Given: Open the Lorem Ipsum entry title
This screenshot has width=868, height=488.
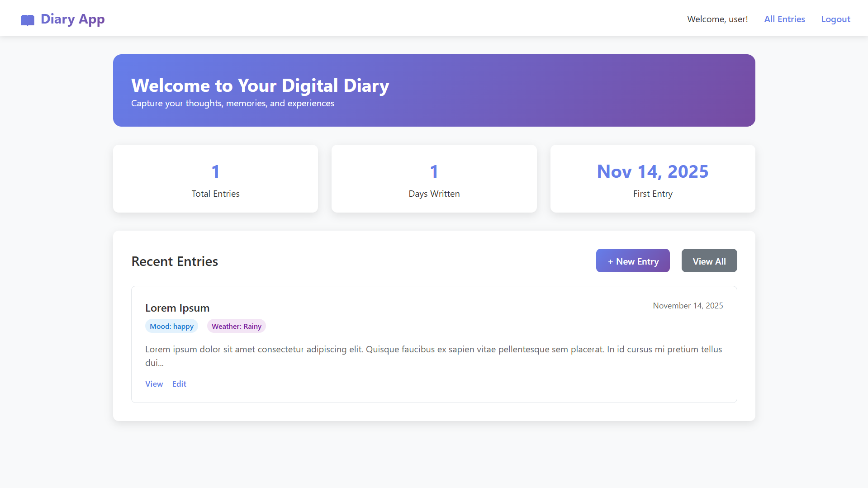Looking at the screenshot, I should [x=177, y=308].
